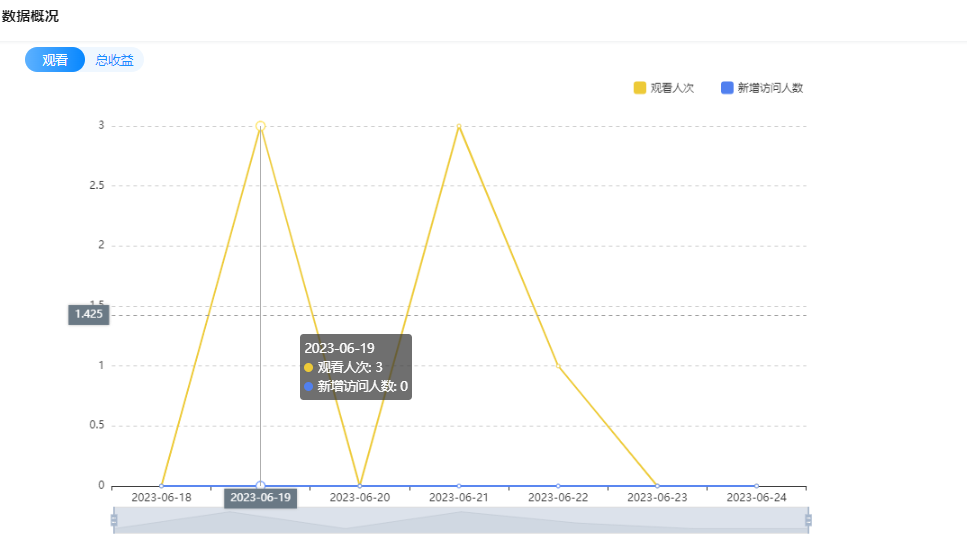Image resolution: width=967 pixels, height=545 pixels.
Task: Click the baseline data point at 2023-06-20
Action: (x=360, y=486)
